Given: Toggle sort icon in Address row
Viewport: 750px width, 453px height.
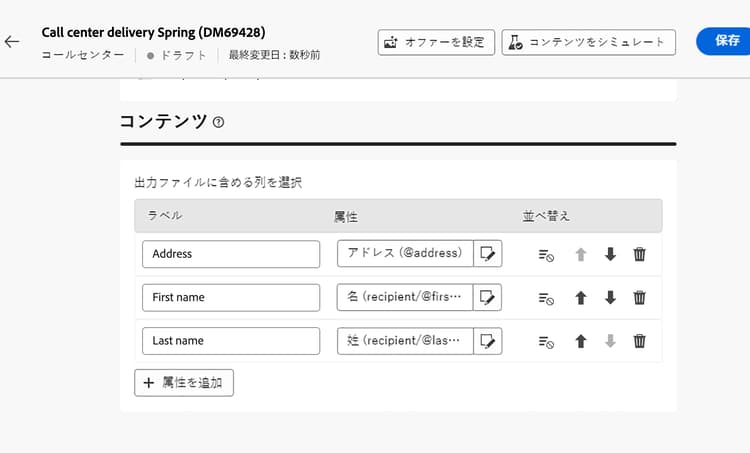Looking at the screenshot, I should 546,255.
